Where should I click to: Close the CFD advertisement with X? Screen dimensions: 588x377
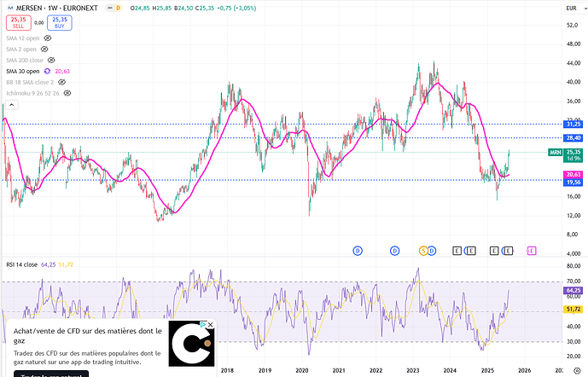click(x=211, y=325)
